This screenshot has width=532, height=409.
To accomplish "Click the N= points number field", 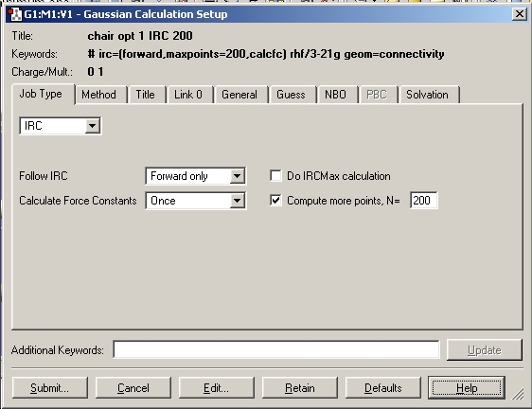I will pos(423,201).
